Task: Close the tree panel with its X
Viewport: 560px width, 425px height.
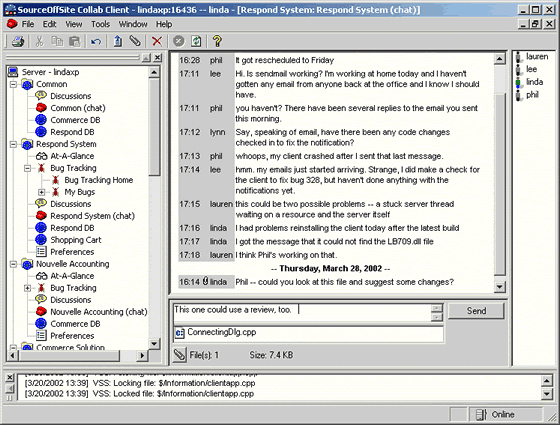Action: click(x=158, y=58)
